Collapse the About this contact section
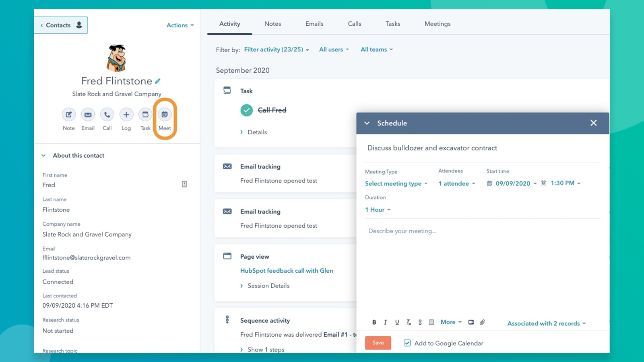Image resolution: width=644 pixels, height=362 pixels. (43, 155)
